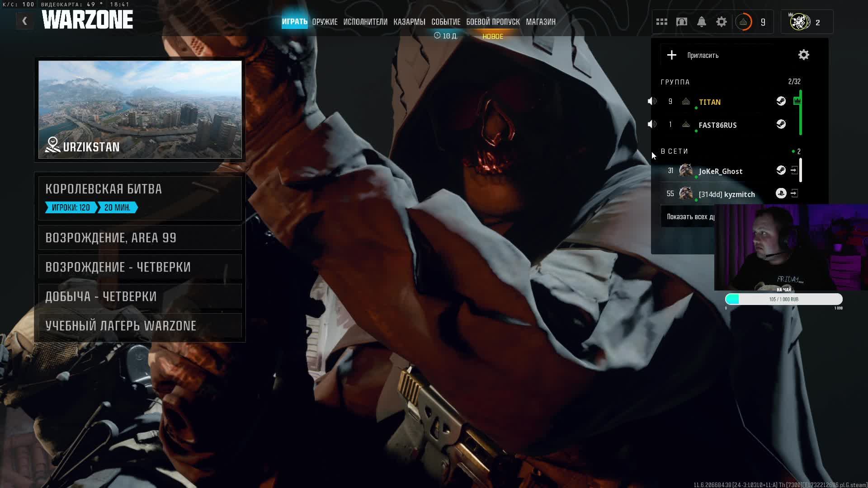This screenshot has height=488, width=868.
Task: Open the map-shaped icon in top bar
Action: pos(682,22)
